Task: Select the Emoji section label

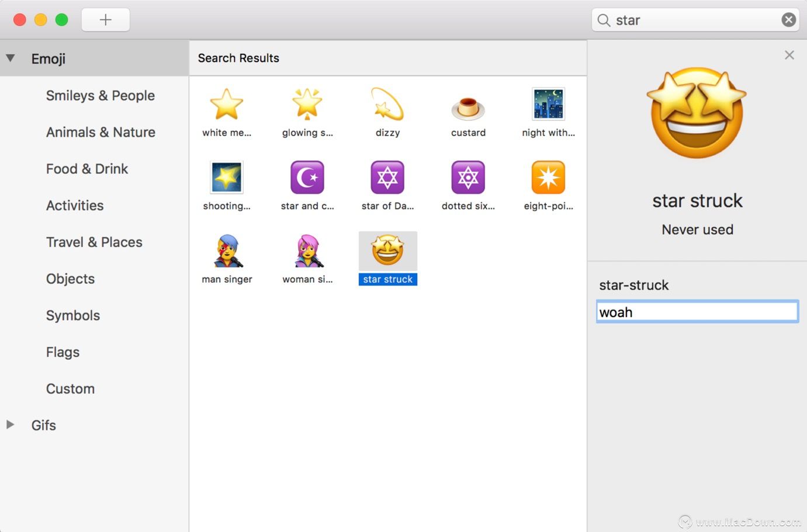Action: [x=49, y=59]
